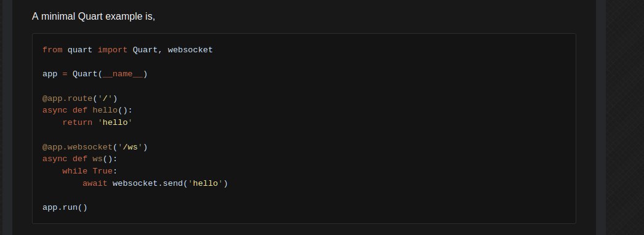Click the 'hello' string inside send()

click(206, 183)
